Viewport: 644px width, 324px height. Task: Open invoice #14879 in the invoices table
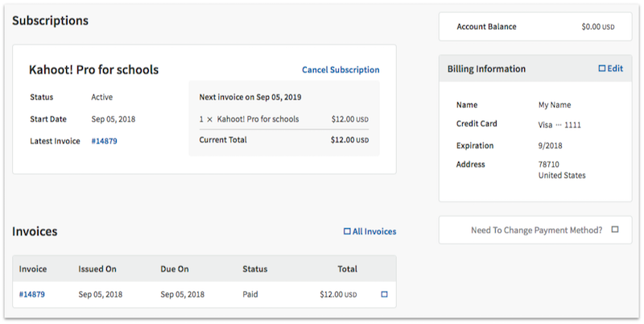pyautogui.click(x=31, y=294)
